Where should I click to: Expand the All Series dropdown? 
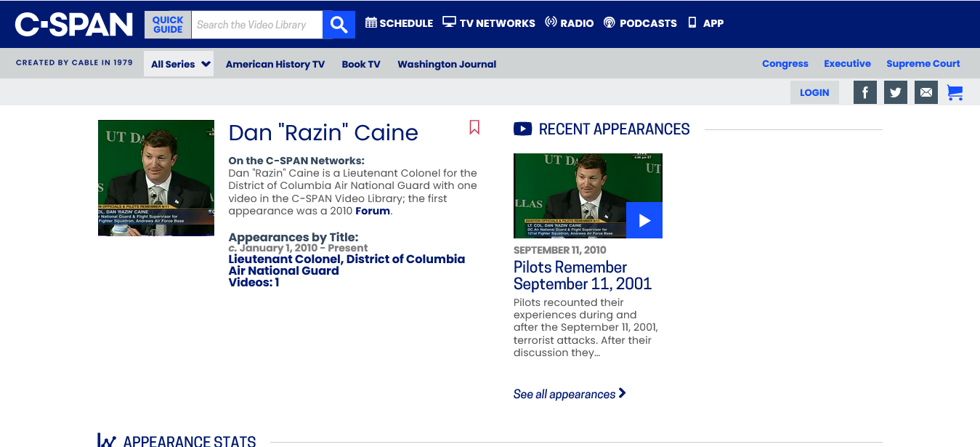coord(179,64)
